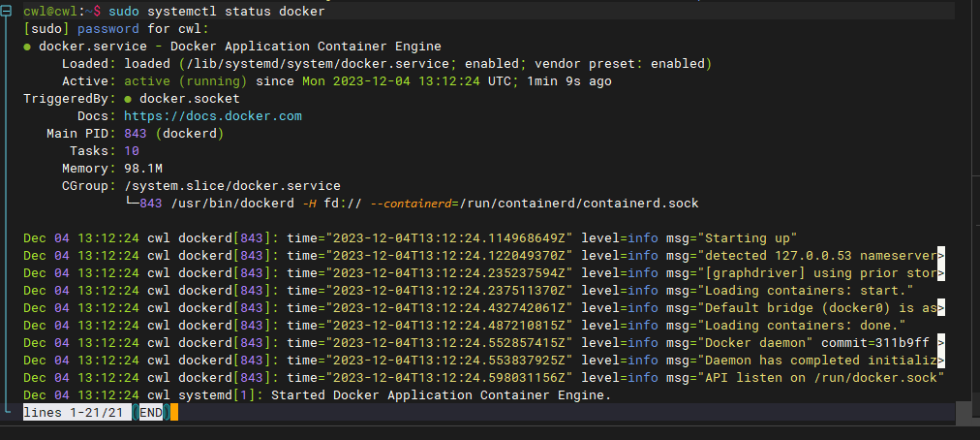Click 'vendor preset: enabled' text
The image size is (980, 440).
tap(619, 64)
